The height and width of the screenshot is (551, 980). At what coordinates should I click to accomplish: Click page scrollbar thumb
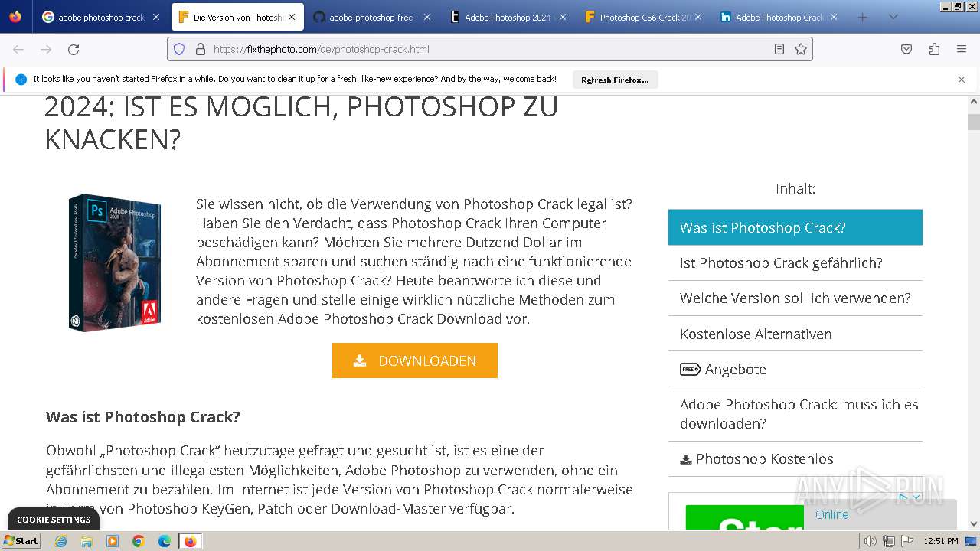[974, 122]
